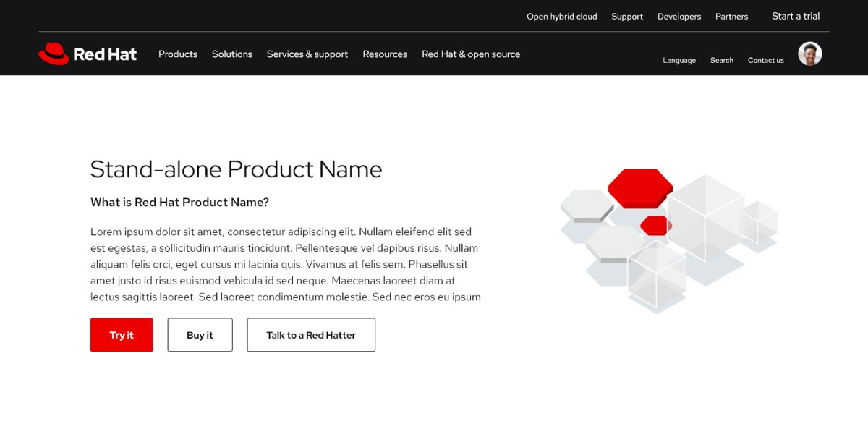Open the Open hybrid cloud link
Image resolution: width=868 pixels, height=429 pixels.
tap(562, 16)
